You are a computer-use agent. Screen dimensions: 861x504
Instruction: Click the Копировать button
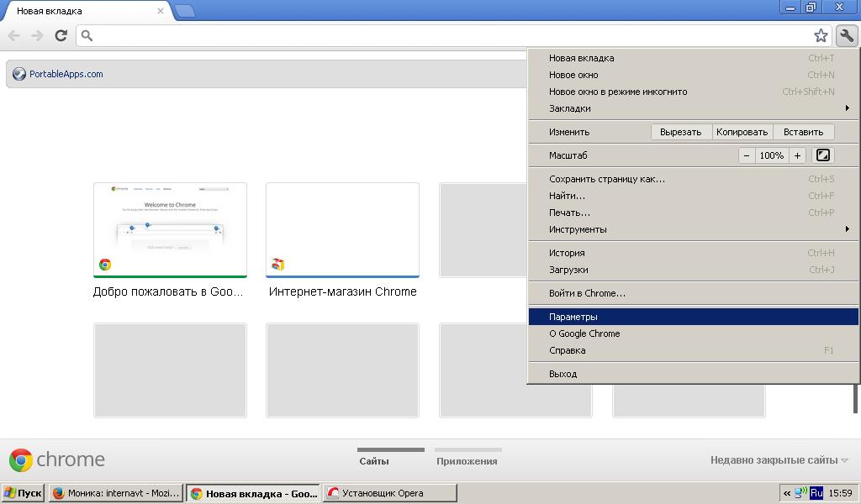[x=742, y=132]
